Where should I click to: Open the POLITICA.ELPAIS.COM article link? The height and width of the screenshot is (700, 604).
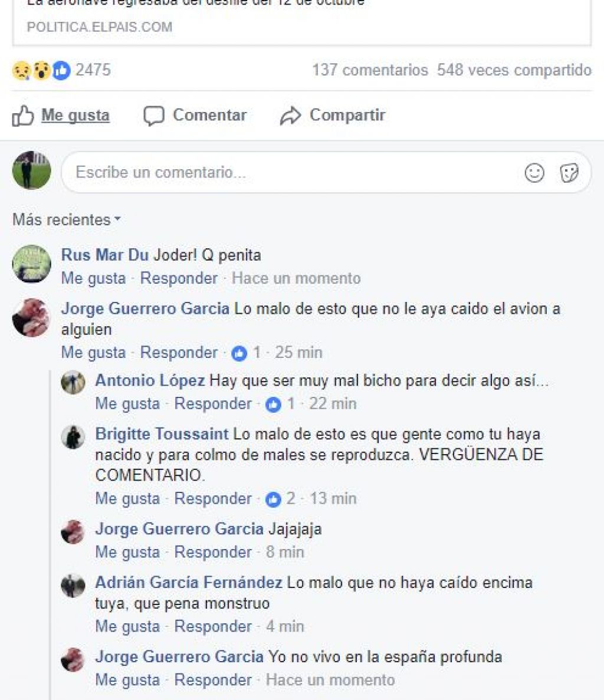100,27
